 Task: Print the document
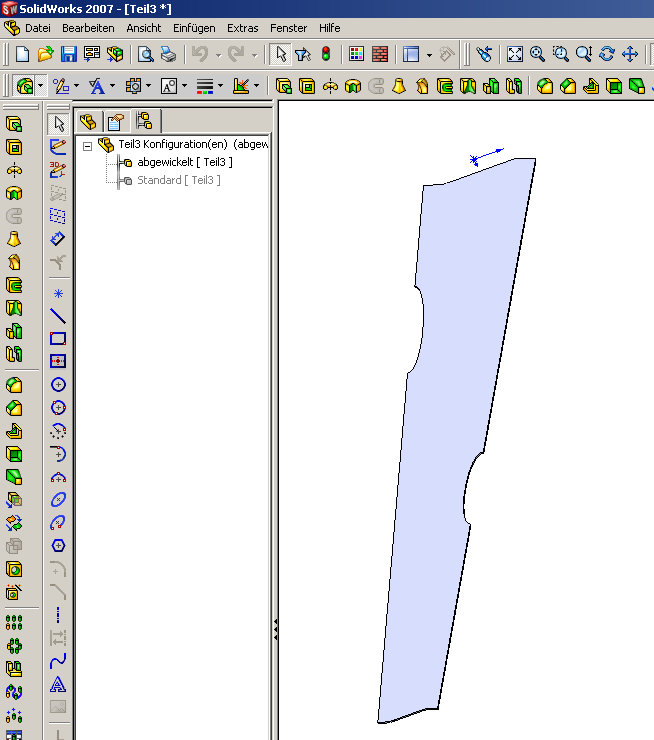point(168,54)
